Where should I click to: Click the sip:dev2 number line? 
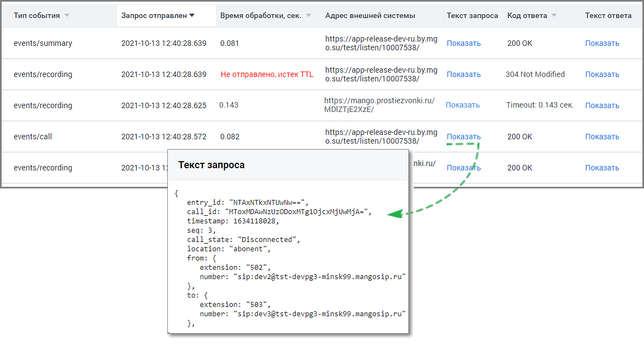point(303,277)
